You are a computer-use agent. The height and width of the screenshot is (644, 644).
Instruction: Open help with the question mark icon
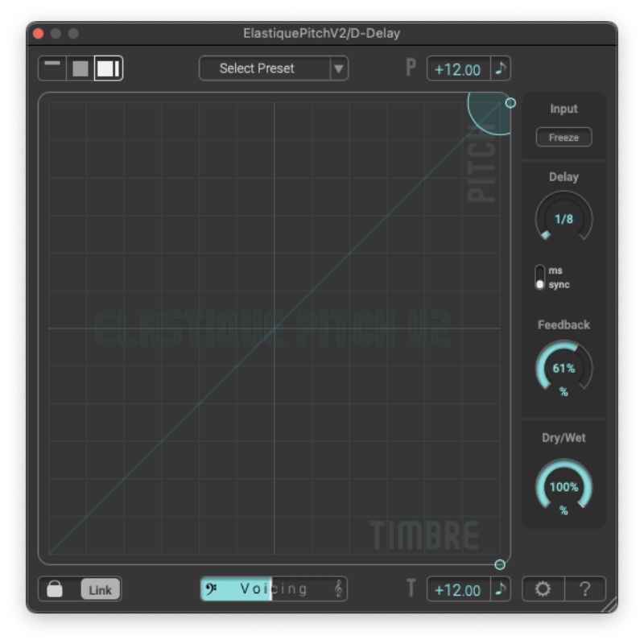[585, 589]
